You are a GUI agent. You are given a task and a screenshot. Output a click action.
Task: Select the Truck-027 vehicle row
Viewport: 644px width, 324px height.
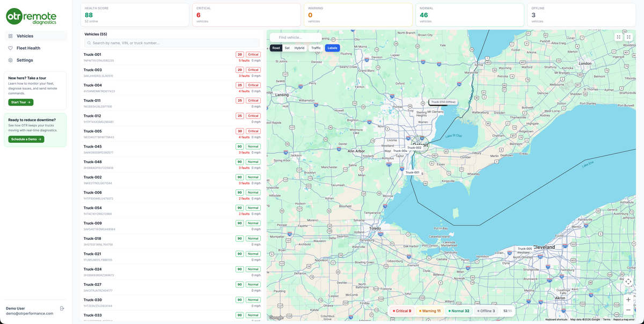coord(172,287)
